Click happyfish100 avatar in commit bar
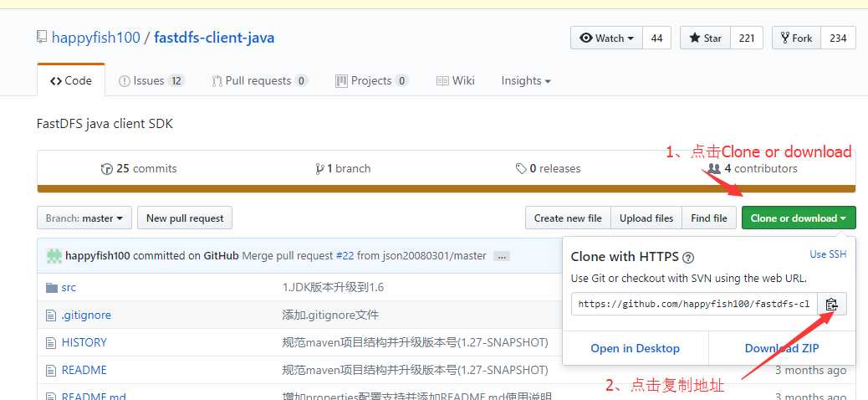The image size is (868, 400). [54, 256]
